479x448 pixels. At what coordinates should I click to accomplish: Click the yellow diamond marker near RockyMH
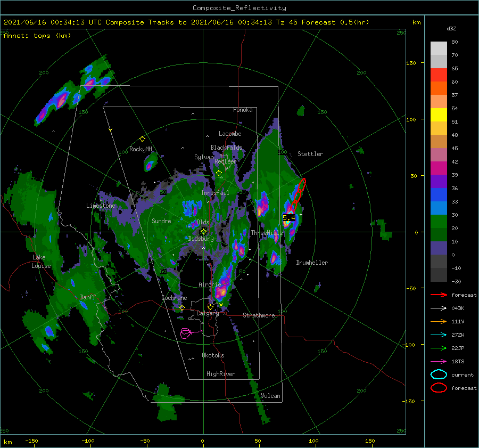[142, 139]
